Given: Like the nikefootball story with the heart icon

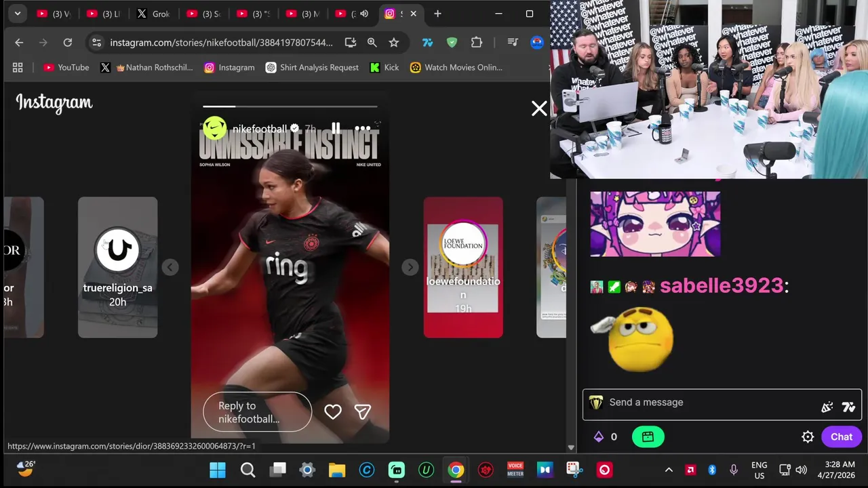Looking at the screenshot, I should coord(332,411).
